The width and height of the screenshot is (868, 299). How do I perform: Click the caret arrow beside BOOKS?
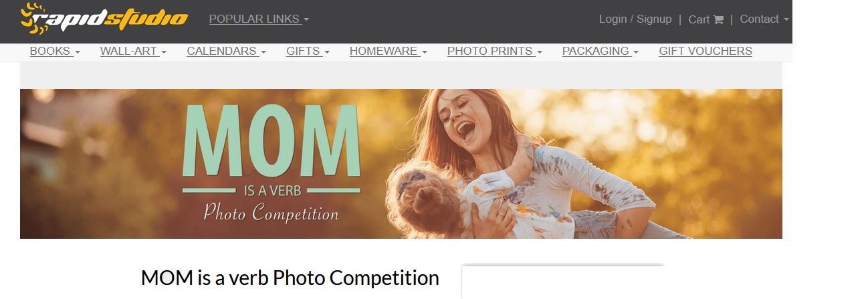coord(78,52)
